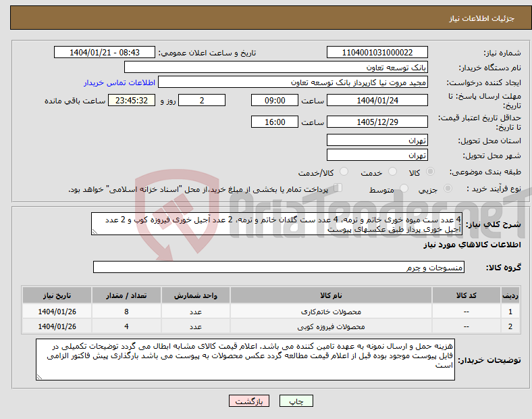
Task: Open the اطلاعات تماس خریدار link
Action: tap(119, 82)
